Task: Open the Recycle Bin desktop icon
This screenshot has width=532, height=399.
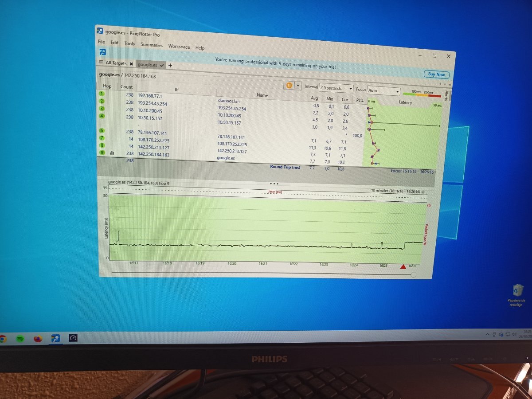Action: click(x=516, y=291)
